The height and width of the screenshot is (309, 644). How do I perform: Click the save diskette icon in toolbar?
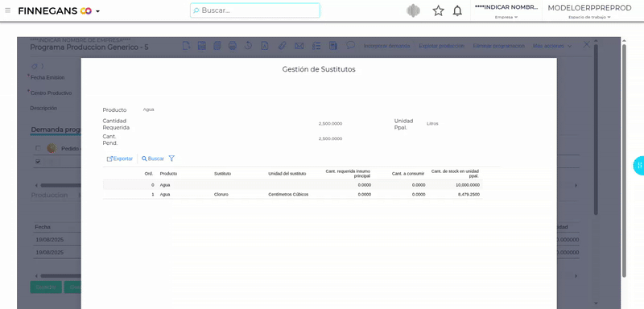pyautogui.click(x=202, y=46)
